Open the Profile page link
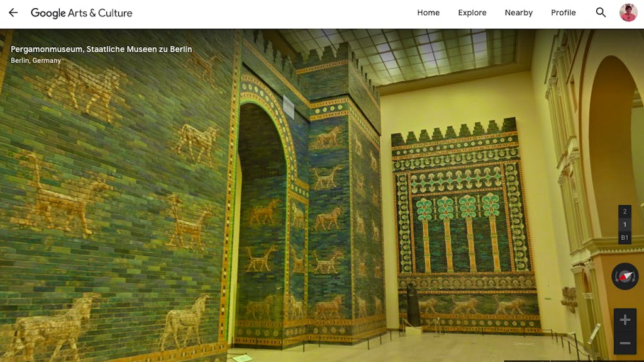 point(563,13)
